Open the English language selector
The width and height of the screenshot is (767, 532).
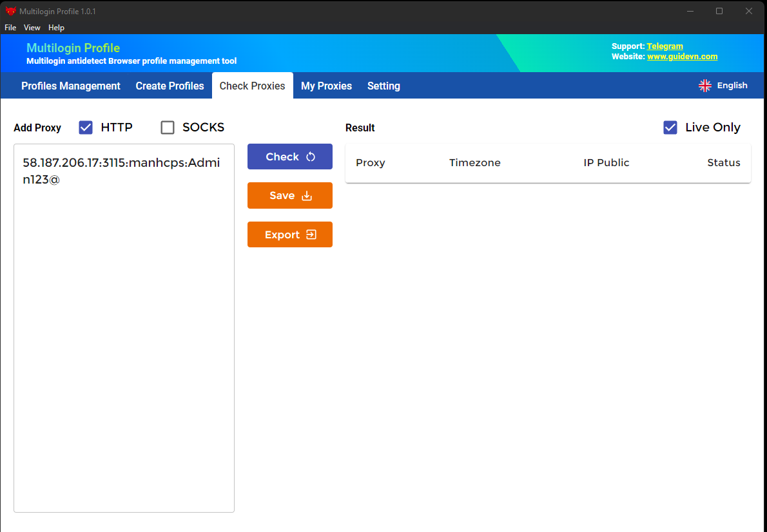(x=723, y=86)
